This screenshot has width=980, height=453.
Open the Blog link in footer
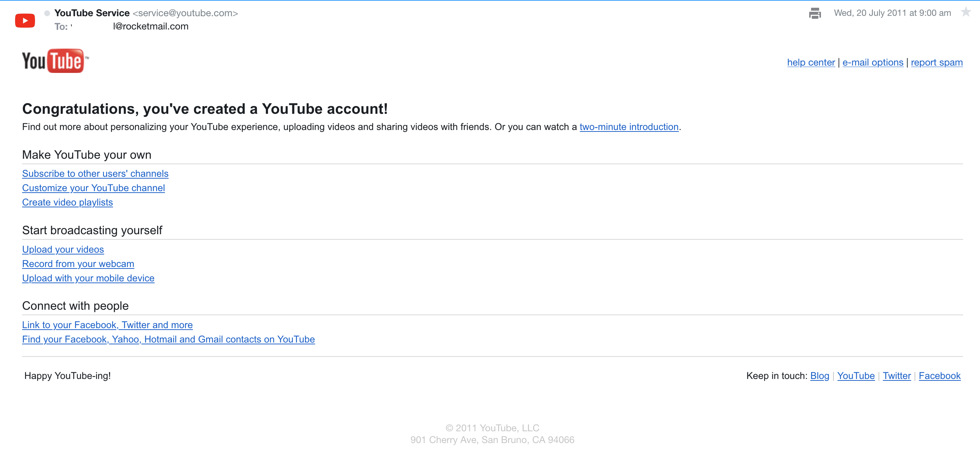coord(819,376)
